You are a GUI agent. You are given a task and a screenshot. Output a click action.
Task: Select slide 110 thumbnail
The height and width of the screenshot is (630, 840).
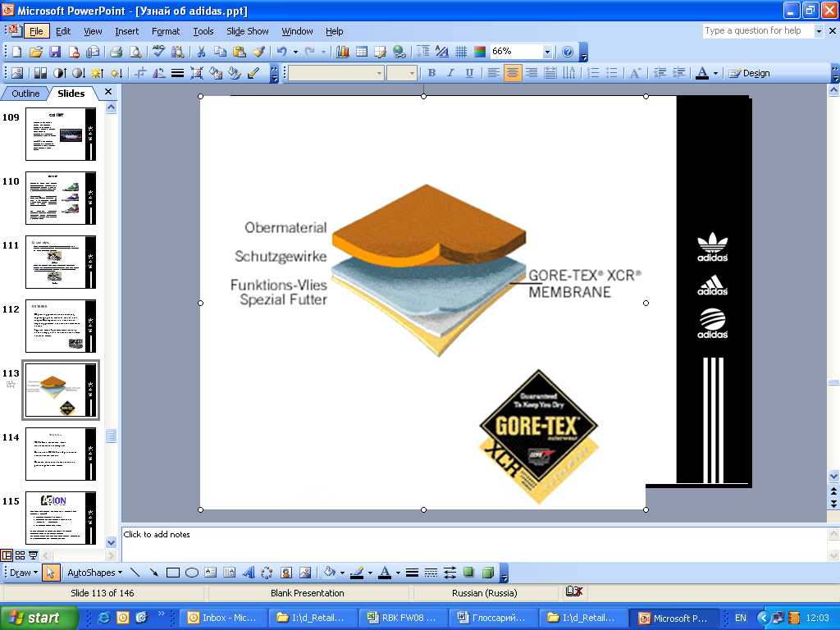tap(61, 199)
